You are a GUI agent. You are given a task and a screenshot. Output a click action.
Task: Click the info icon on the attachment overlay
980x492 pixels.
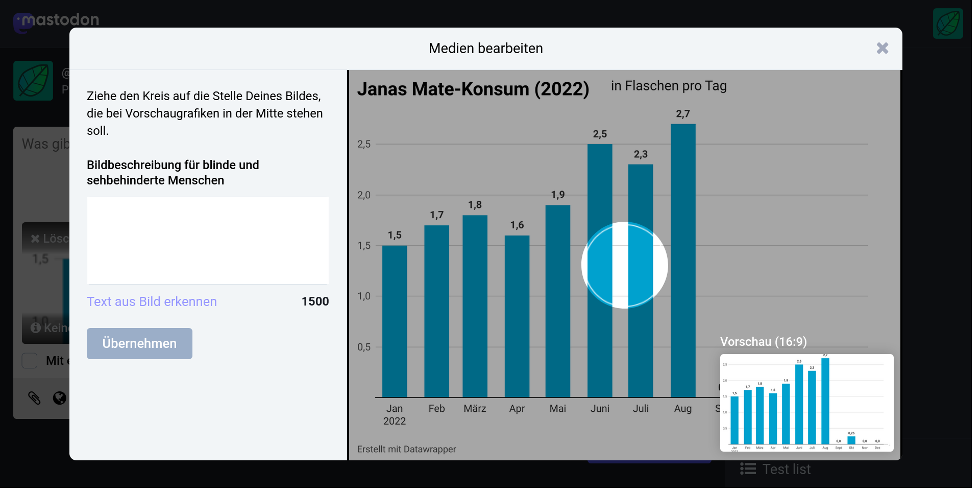tap(35, 329)
